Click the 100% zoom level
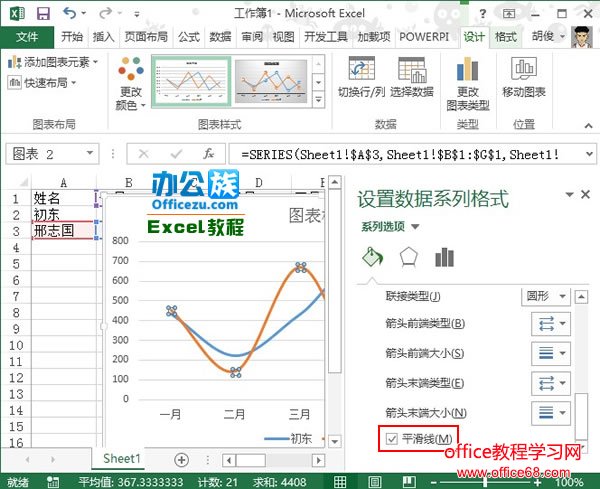 click(569, 482)
